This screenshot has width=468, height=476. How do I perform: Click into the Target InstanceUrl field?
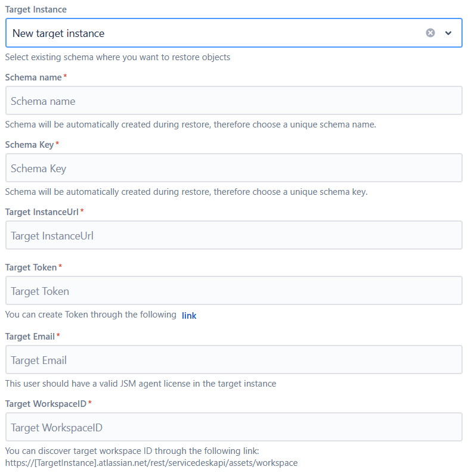point(234,235)
